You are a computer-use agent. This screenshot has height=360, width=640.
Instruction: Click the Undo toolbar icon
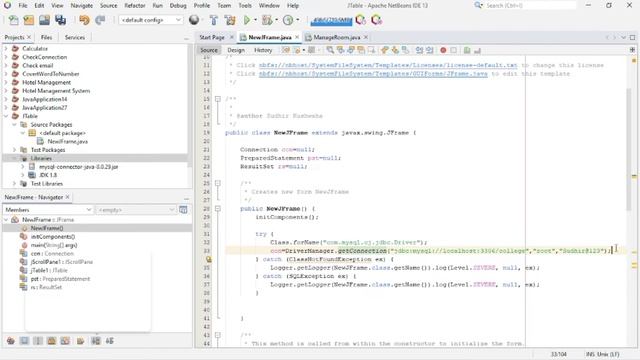pos(84,20)
